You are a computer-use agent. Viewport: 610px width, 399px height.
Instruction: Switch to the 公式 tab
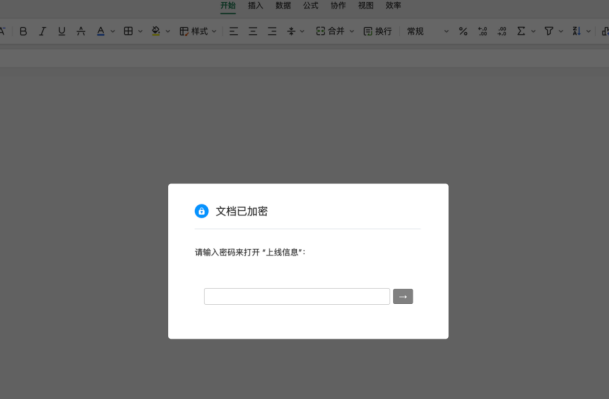click(310, 6)
